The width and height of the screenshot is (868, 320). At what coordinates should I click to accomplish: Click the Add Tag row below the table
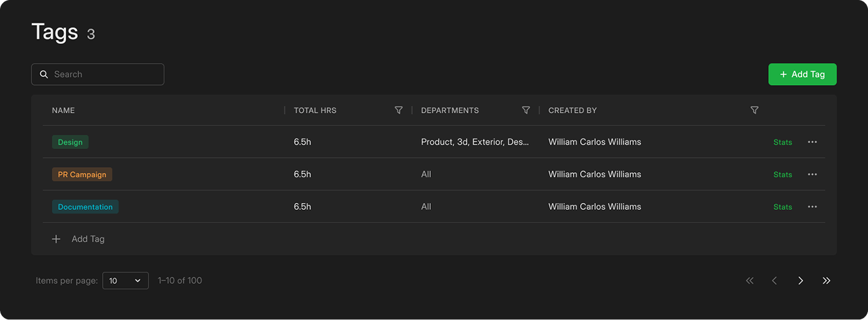[79, 239]
